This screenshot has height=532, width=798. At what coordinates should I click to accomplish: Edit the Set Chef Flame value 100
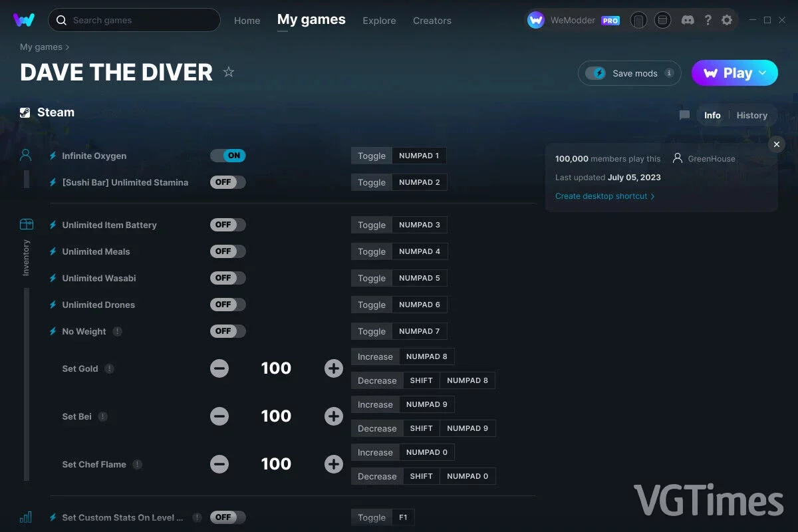tap(276, 464)
